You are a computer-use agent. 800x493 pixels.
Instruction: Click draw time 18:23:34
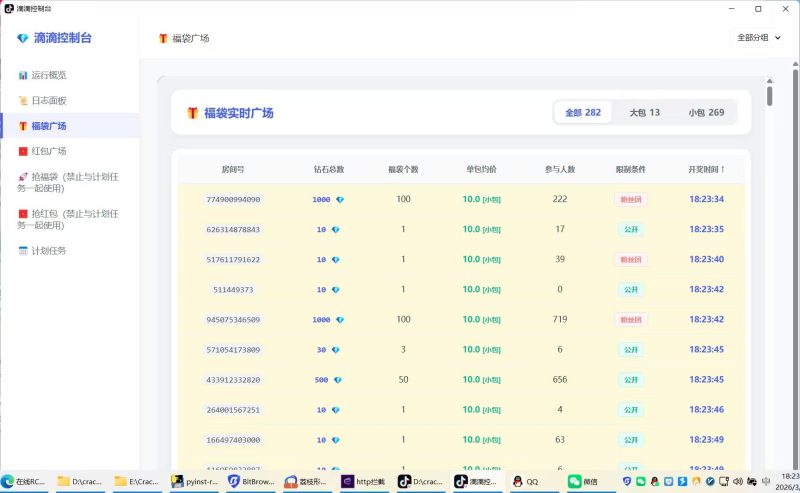pyautogui.click(x=706, y=199)
